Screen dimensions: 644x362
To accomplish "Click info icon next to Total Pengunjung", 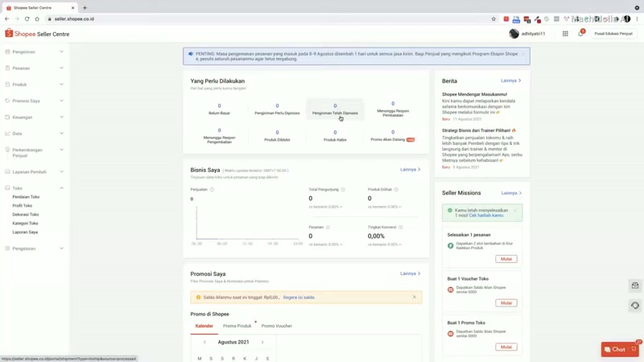I will [343, 190].
